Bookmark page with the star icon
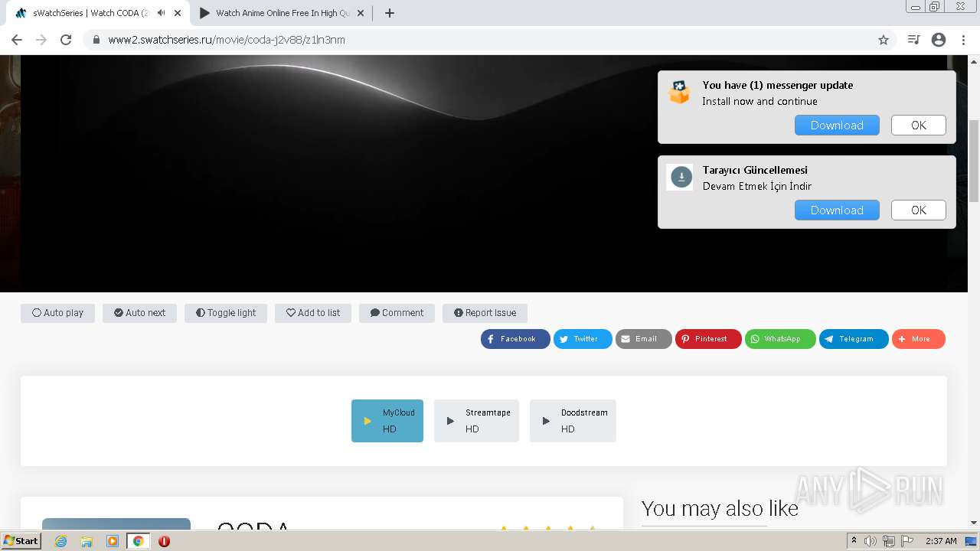This screenshot has height=551, width=980. [884, 40]
